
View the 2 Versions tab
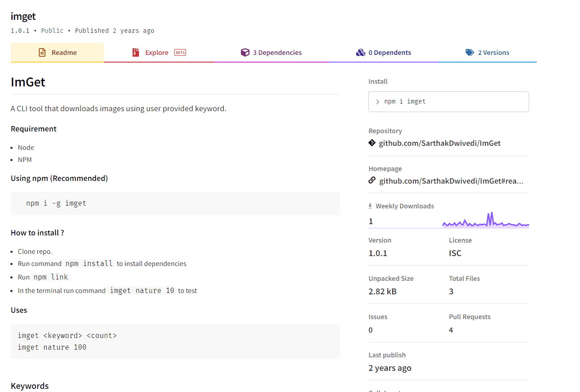493,53
